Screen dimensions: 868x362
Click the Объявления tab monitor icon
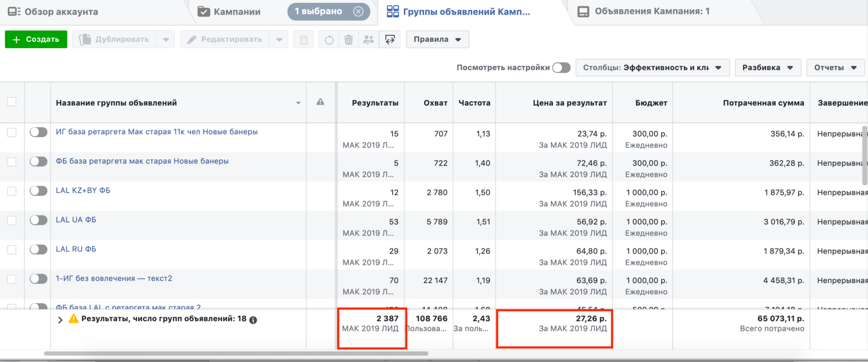point(583,11)
